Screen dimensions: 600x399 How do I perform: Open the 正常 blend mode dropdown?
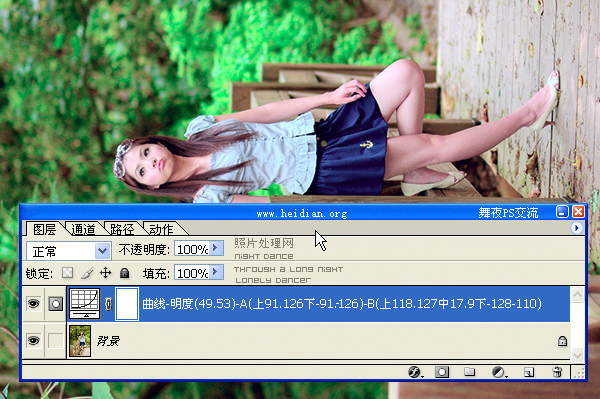click(69, 251)
